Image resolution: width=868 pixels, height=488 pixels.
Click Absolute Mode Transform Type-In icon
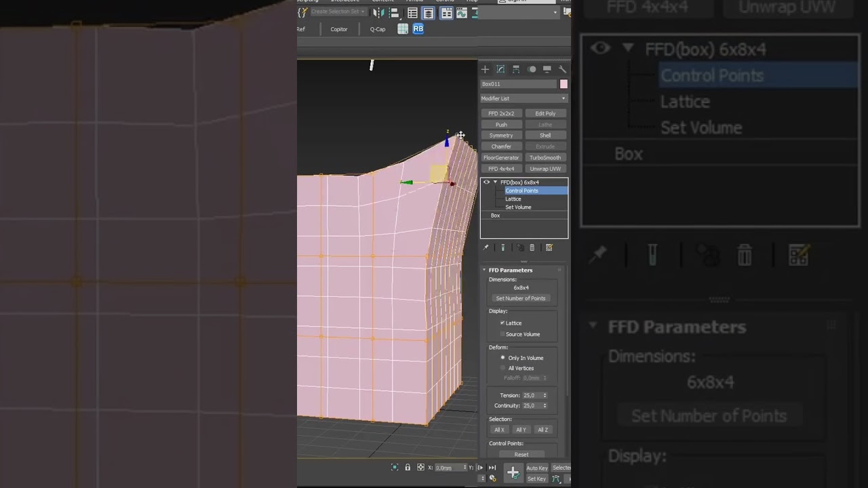point(420,468)
